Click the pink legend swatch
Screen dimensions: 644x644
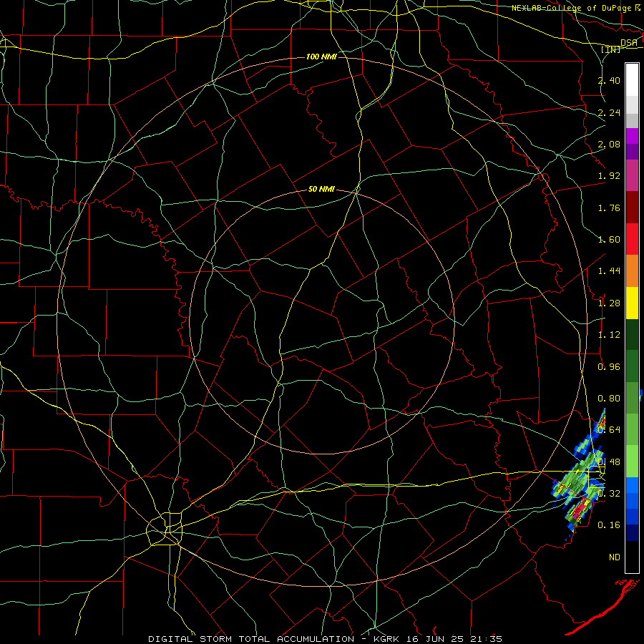pos(632,175)
